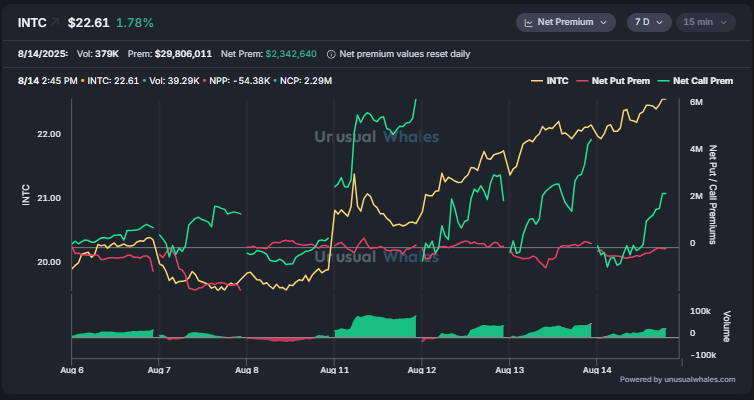Click the Aug 8 x-axis date label
The height and width of the screenshot is (400, 754).
(x=247, y=370)
